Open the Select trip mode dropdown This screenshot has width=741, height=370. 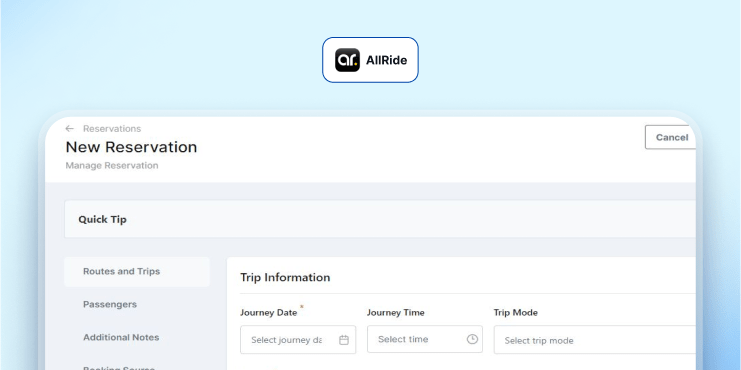[595, 340]
